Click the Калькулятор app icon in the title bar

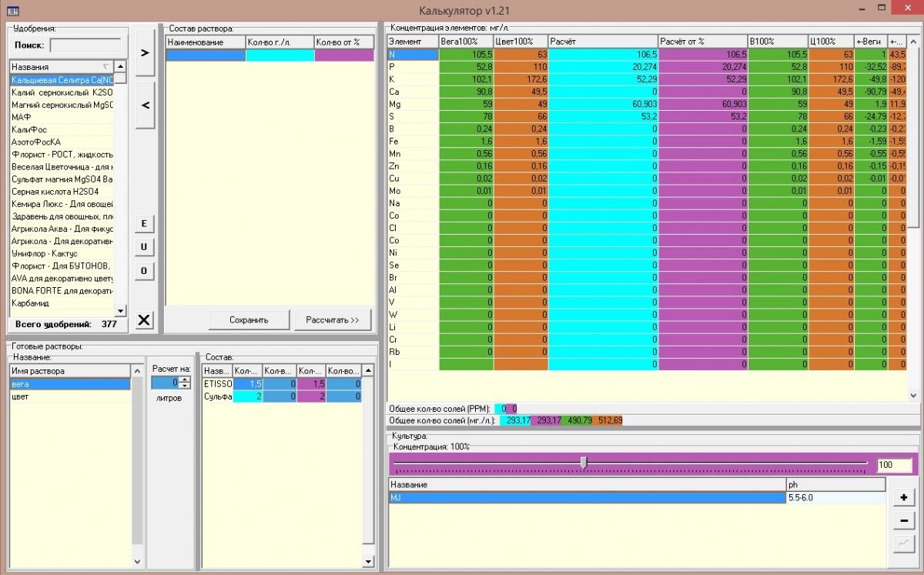coord(12,10)
